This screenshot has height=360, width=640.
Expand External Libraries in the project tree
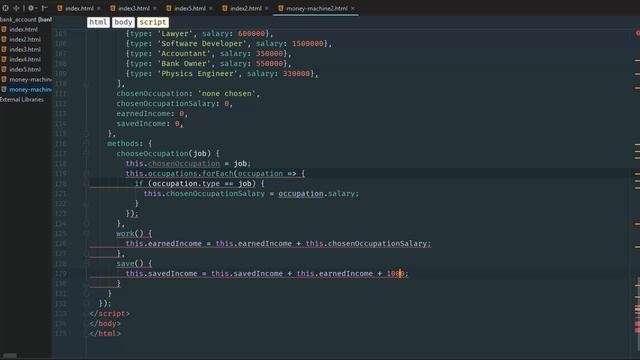click(x=22, y=100)
